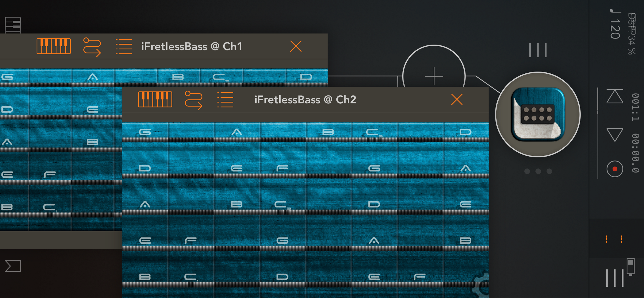Play the F note on the Ch2 second string
644x298 pixels.
click(x=282, y=168)
